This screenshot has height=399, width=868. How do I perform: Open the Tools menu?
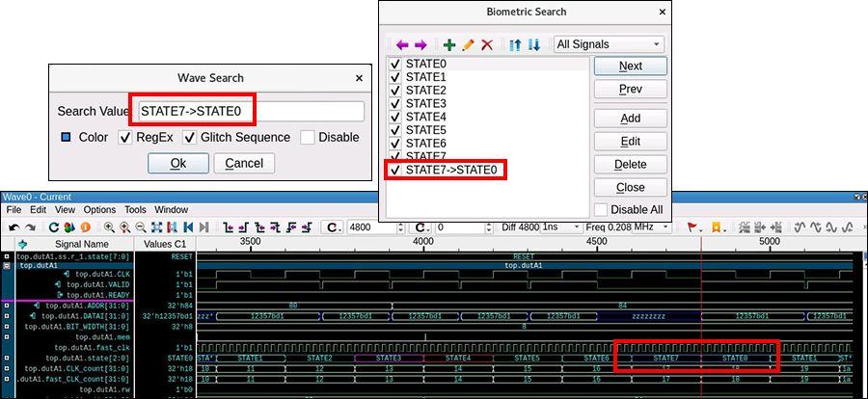(135, 209)
